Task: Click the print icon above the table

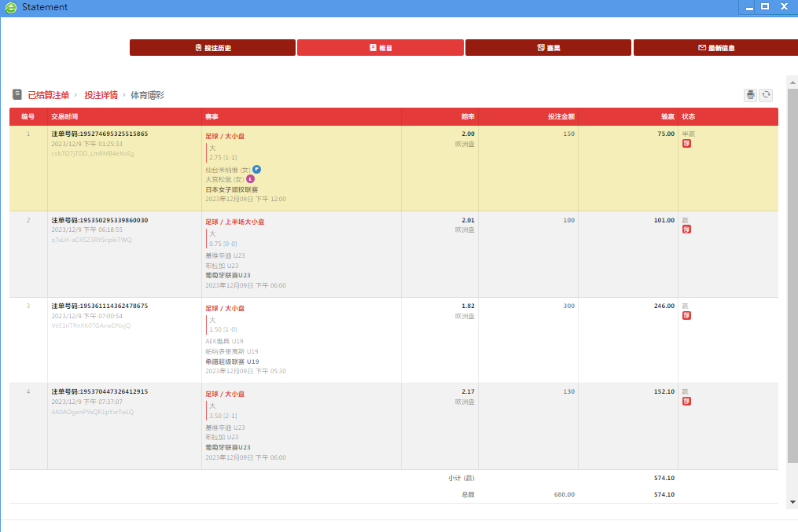Action: (x=750, y=95)
